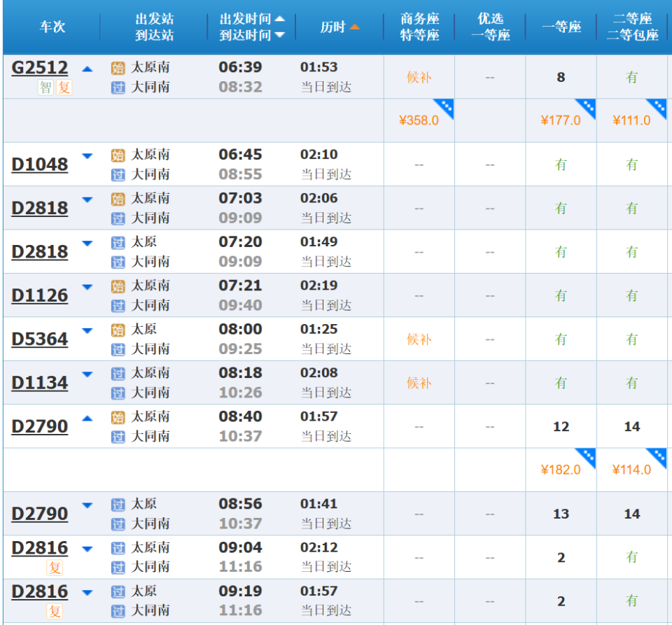Click the 过 passing icon beside 大同南 in G2512 row
The width and height of the screenshot is (672, 625).
[x=118, y=87]
